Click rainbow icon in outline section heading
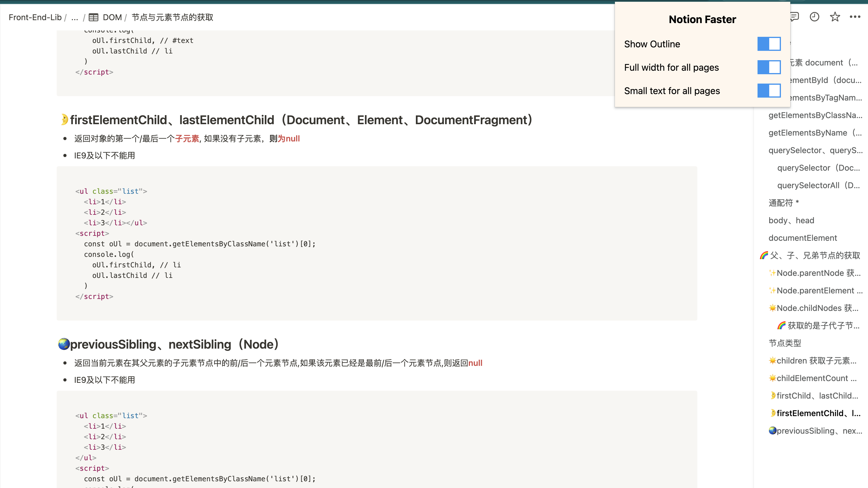The height and width of the screenshot is (488, 868). (764, 255)
